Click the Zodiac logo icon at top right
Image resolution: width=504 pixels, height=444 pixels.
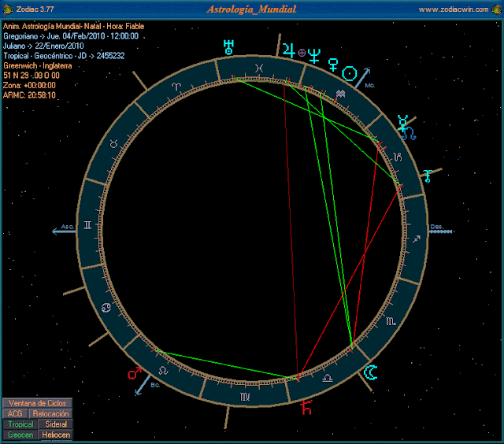click(497, 9)
